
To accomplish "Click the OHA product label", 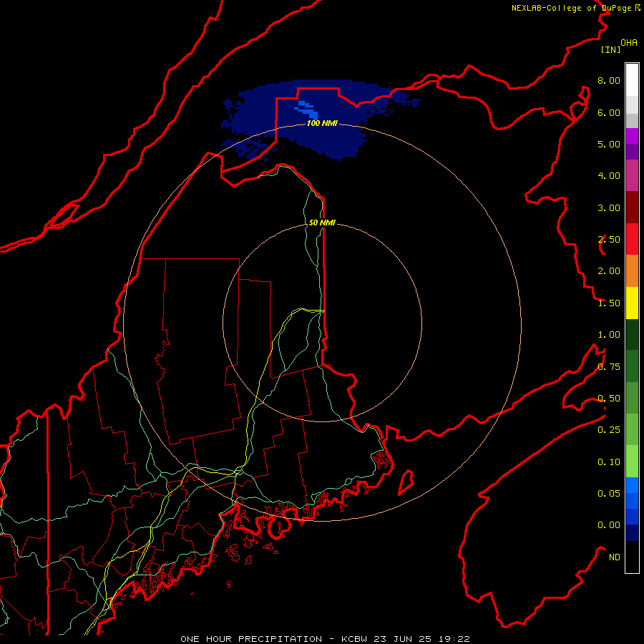I will [x=629, y=43].
